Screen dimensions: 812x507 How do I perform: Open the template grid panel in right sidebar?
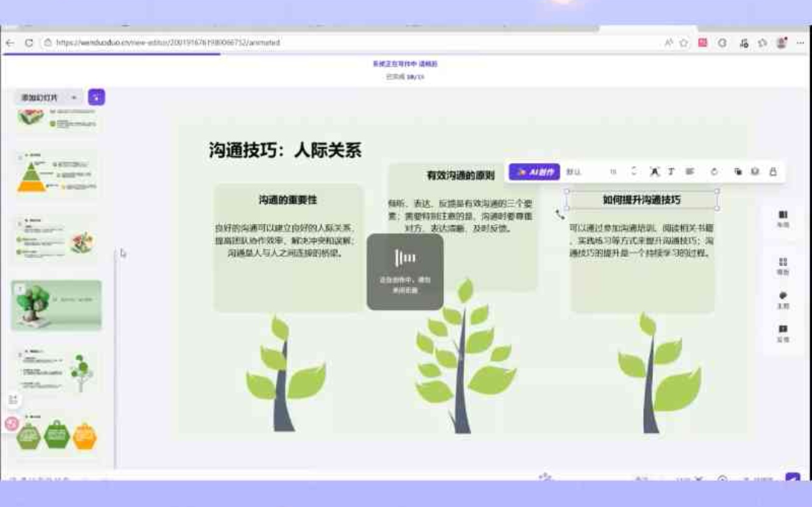point(783,266)
